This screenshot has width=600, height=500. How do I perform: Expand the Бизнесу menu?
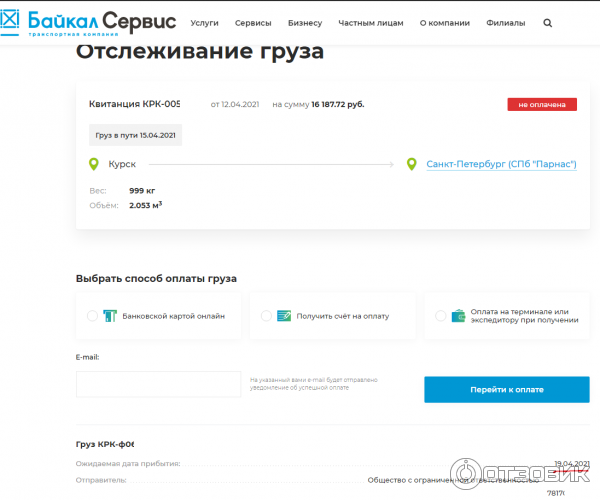click(x=305, y=22)
